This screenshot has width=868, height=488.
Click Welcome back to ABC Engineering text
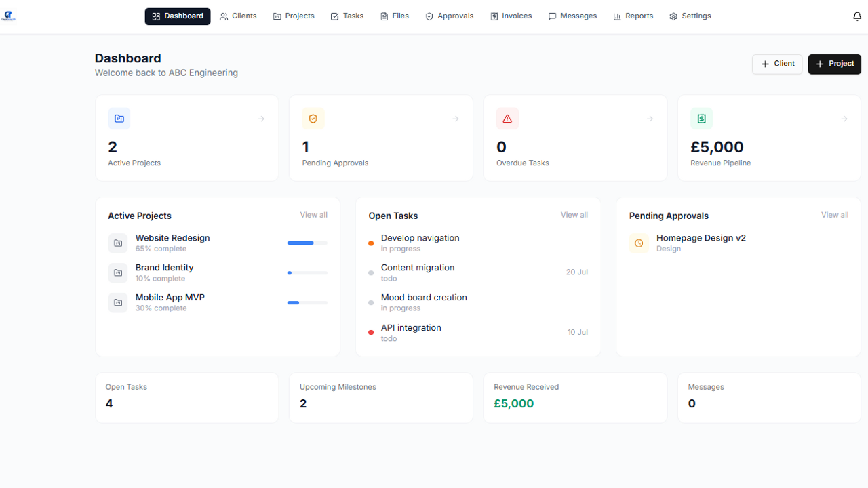click(166, 73)
